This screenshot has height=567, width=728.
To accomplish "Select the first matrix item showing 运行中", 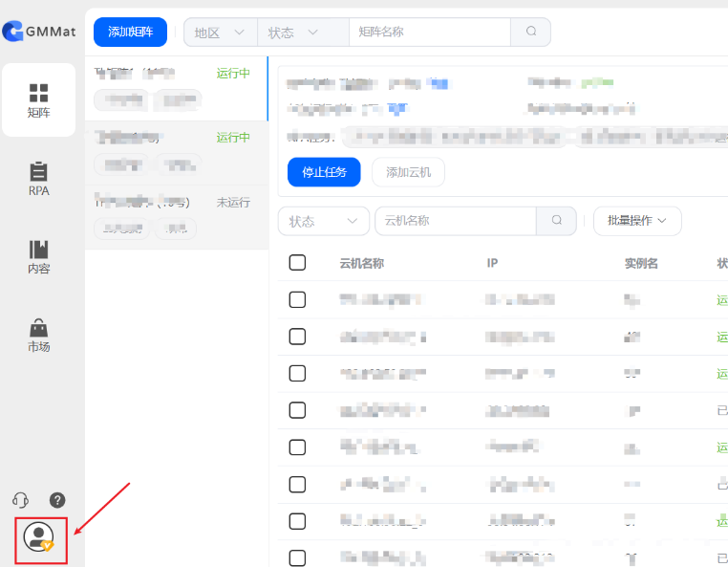I will (x=177, y=89).
